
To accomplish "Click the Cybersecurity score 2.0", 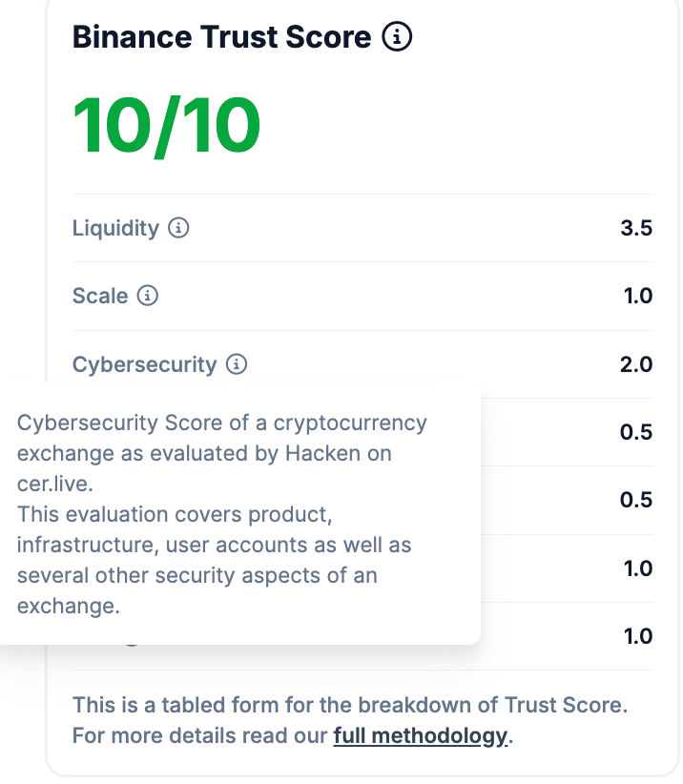I will [x=636, y=364].
